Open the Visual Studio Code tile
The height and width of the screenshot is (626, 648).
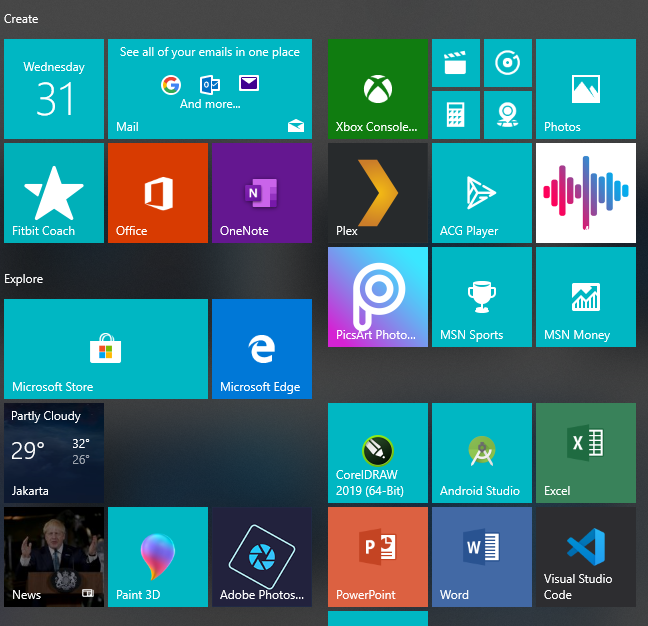point(586,557)
